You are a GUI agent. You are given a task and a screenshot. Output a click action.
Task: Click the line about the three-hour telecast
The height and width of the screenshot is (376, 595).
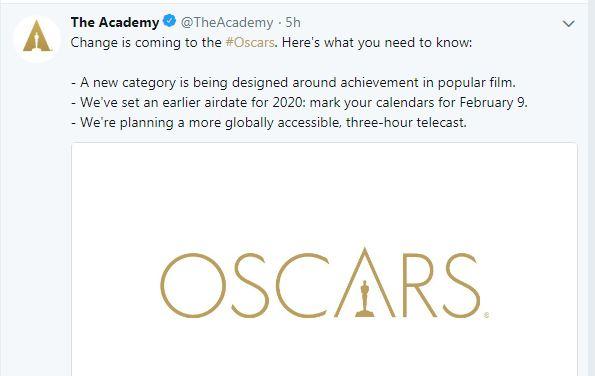pos(269,123)
